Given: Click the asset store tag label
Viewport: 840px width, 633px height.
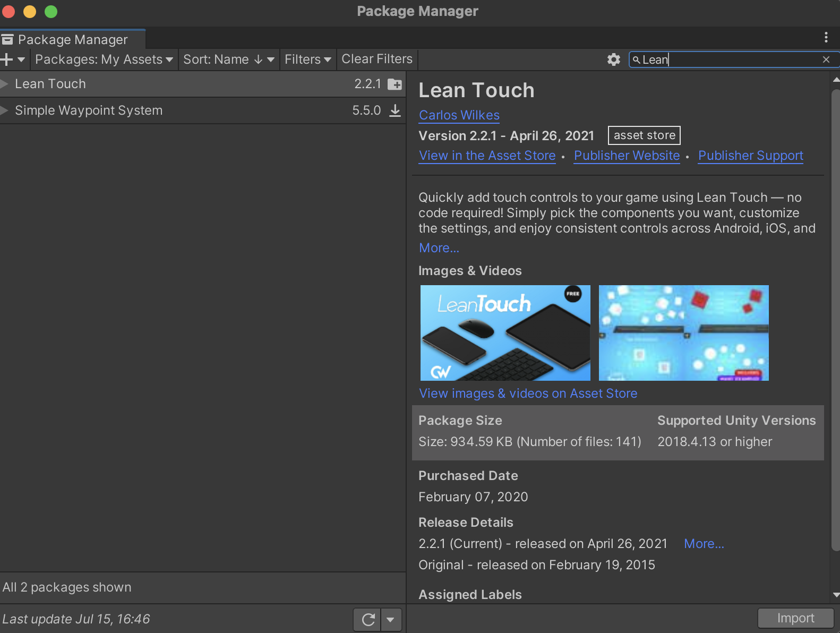Looking at the screenshot, I should click(x=644, y=135).
